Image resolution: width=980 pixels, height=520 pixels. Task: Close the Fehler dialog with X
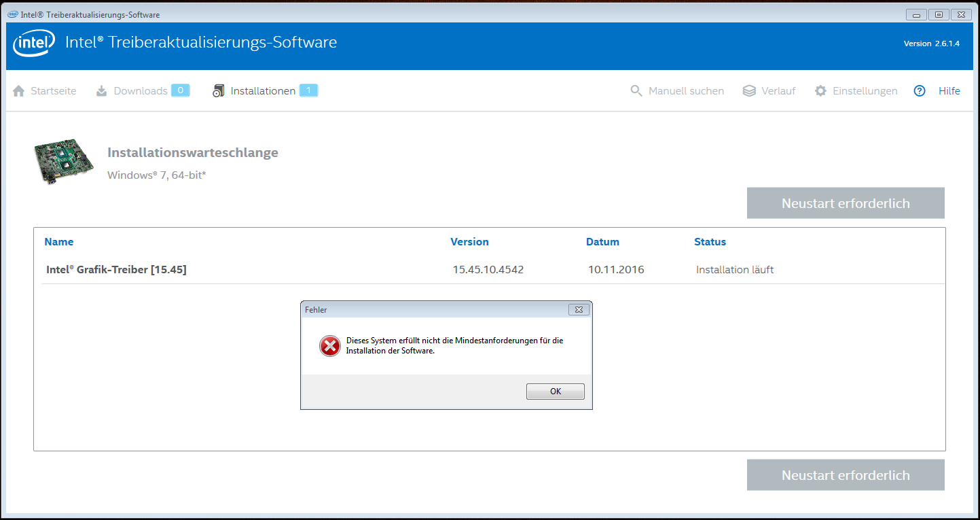579,309
